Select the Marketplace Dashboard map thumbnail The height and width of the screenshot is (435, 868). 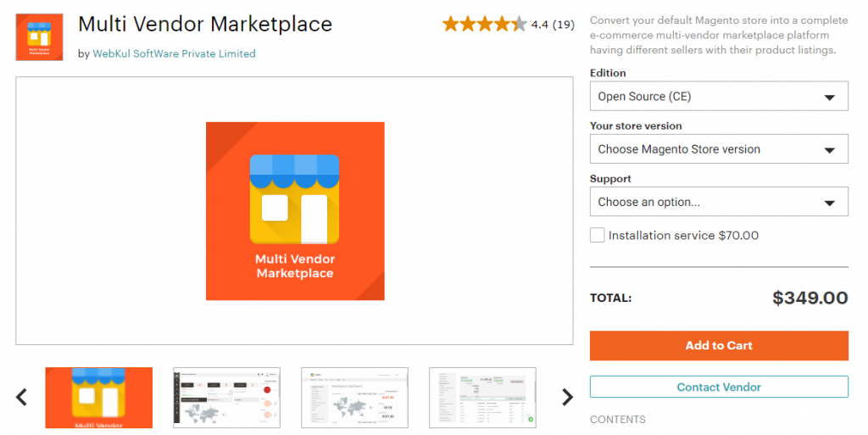(355, 397)
